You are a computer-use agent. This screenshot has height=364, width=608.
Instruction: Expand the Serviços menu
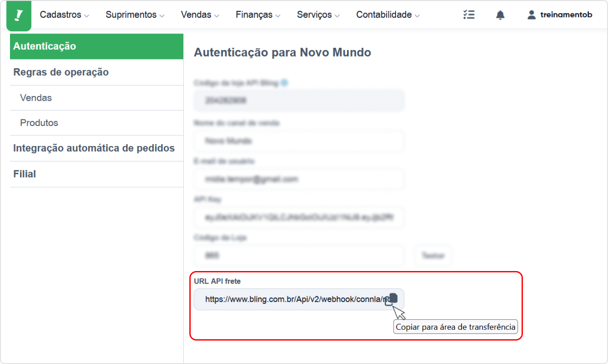[318, 15]
